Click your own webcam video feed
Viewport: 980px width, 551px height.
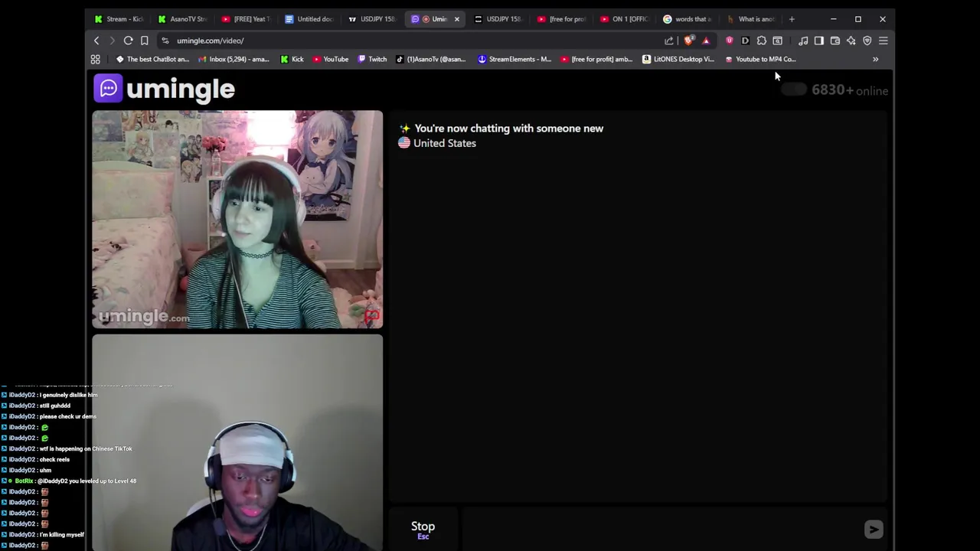tap(237, 442)
